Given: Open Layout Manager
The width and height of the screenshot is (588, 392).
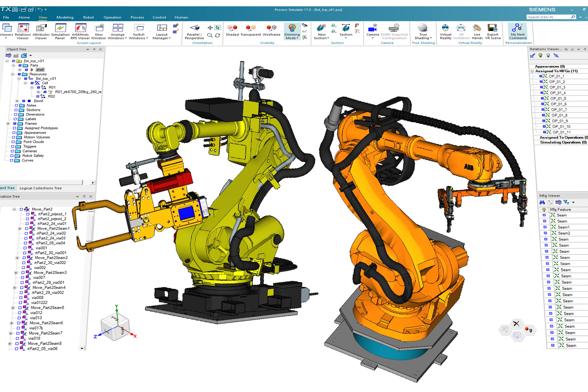Looking at the screenshot, I should point(162,32).
